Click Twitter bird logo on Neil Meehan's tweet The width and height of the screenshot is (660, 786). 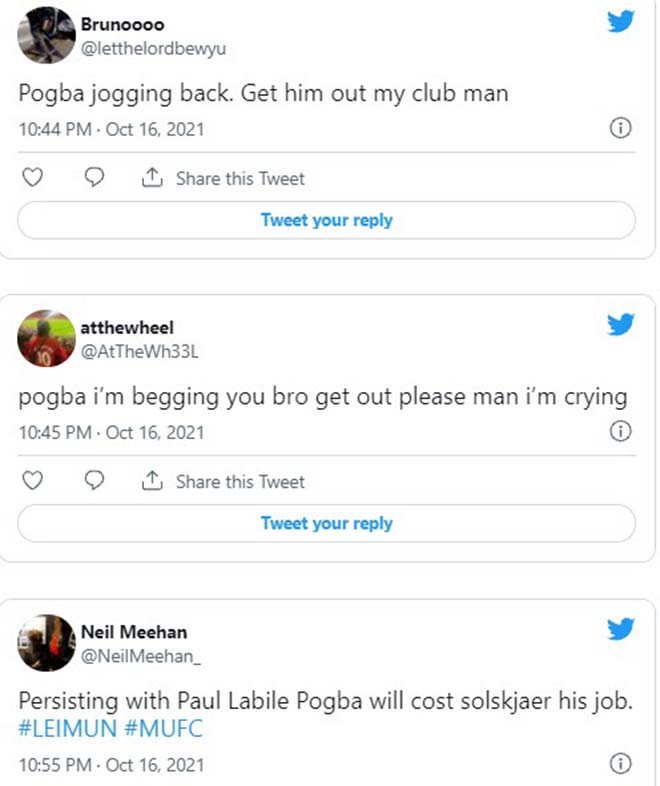[621, 629]
